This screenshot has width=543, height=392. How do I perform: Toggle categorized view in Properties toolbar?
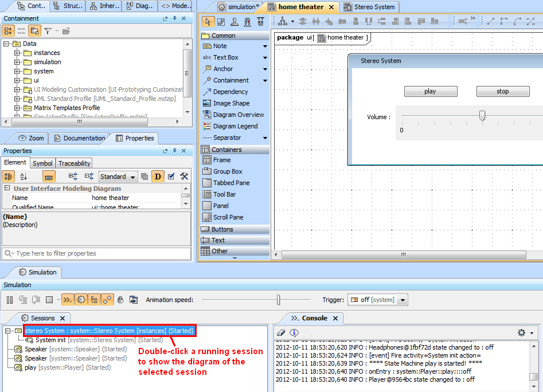tap(9, 177)
